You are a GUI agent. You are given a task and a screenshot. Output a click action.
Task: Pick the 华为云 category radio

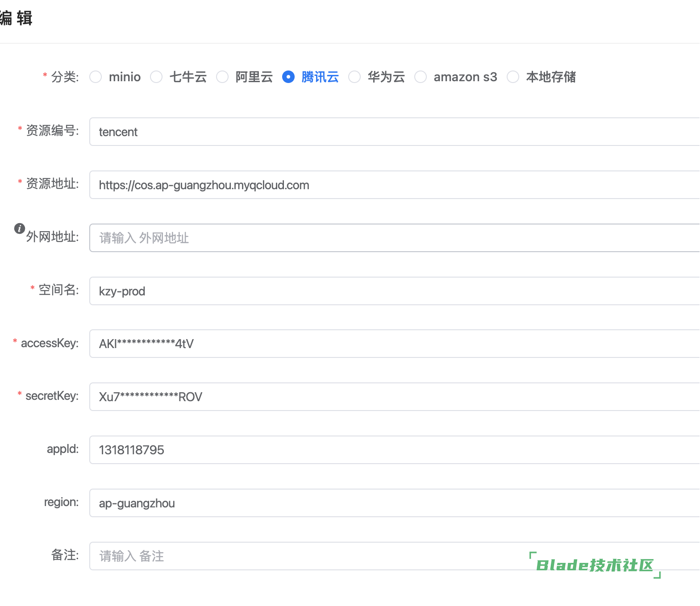(354, 77)
